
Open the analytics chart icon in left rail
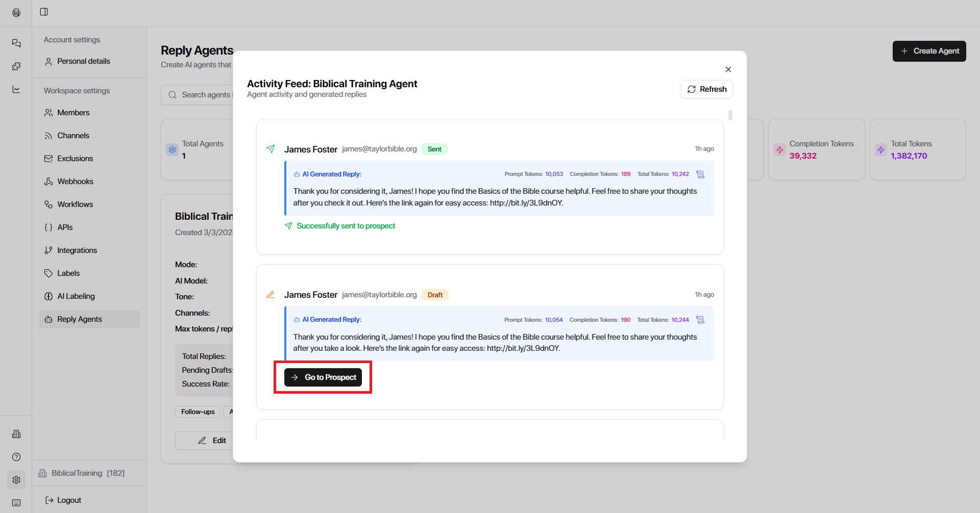16,89
